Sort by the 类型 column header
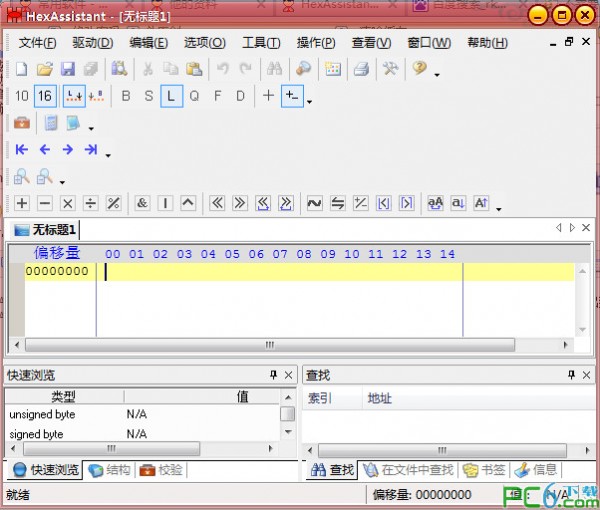 coord(64,396)
